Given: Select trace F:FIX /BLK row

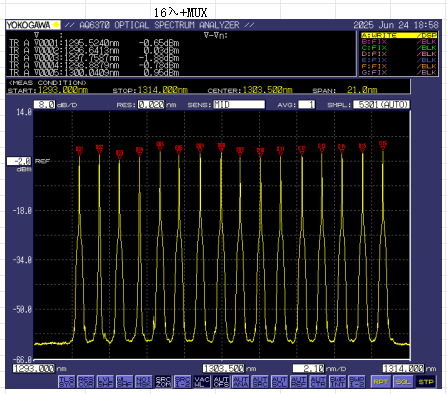Looking at the screenshot, I should pos(399,66).
